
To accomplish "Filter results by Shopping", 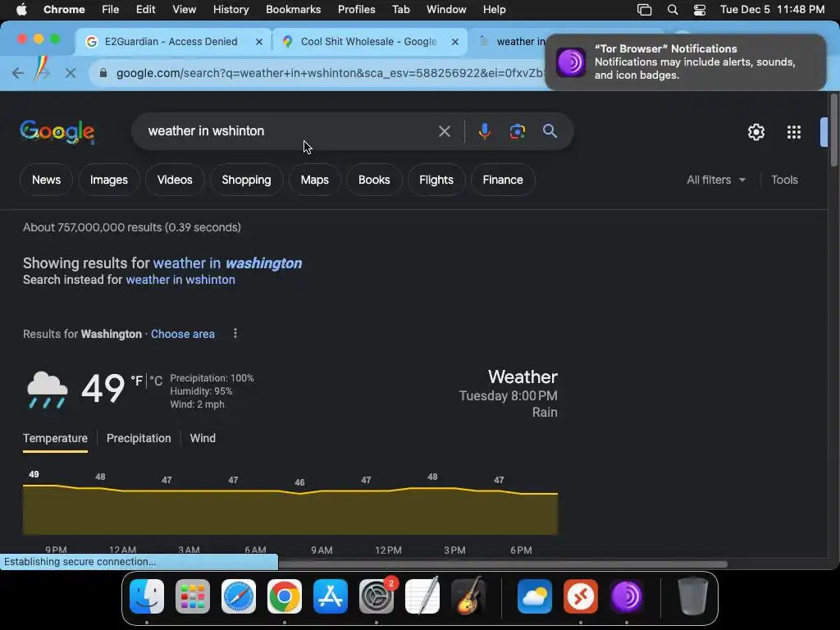I will [x=246, y=180].
